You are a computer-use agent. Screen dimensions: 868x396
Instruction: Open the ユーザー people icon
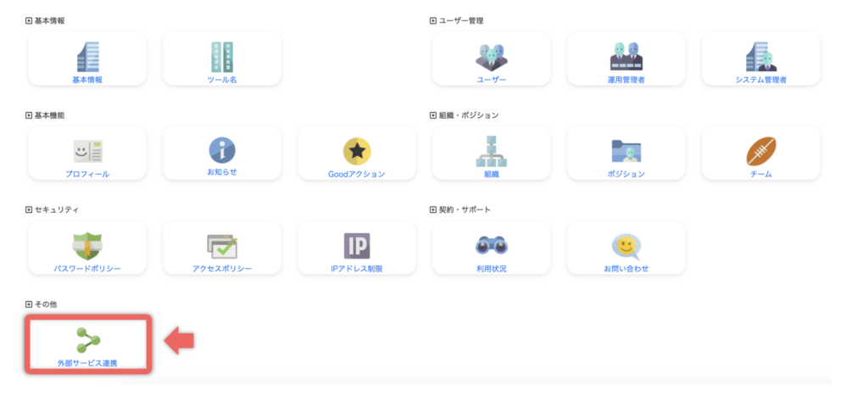click(491, 55)
